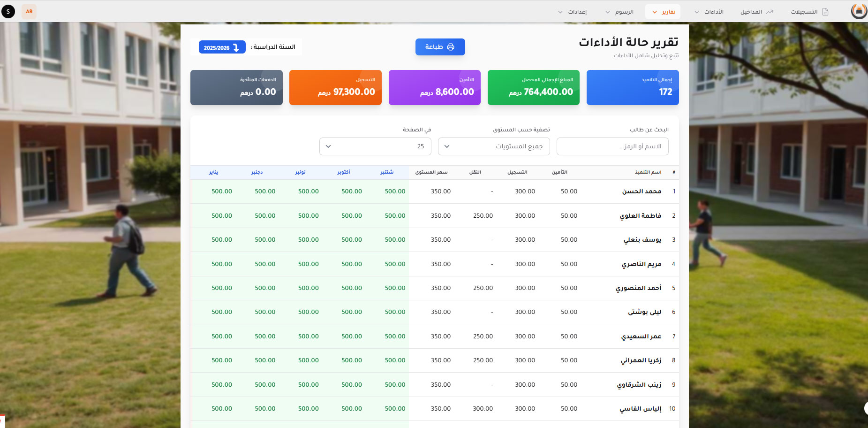Image resolution: width=868 pixels, height=428 pixels.
Task: Click the trend arrow icon beside المداخيل
Action: pos(770,12)
